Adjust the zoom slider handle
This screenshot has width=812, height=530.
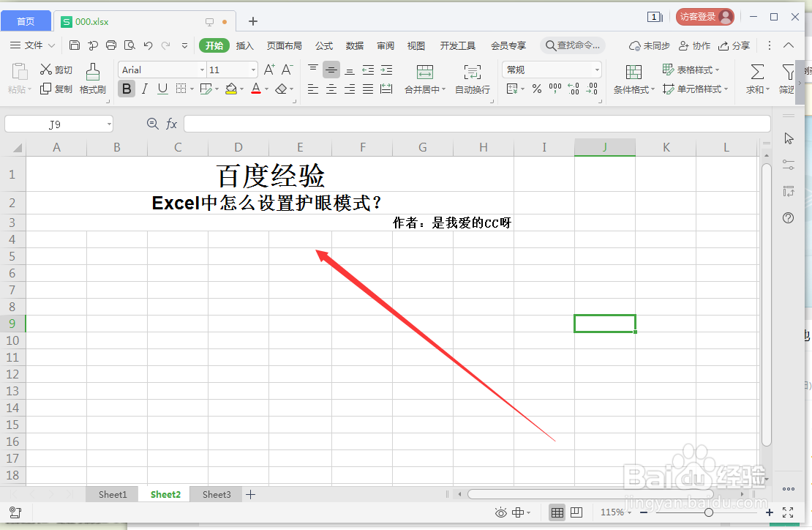coord(709,512)
